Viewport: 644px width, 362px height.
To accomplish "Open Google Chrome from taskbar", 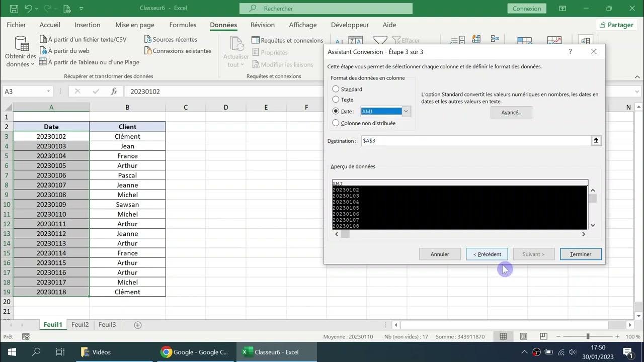I will click(x=195, y=352).
